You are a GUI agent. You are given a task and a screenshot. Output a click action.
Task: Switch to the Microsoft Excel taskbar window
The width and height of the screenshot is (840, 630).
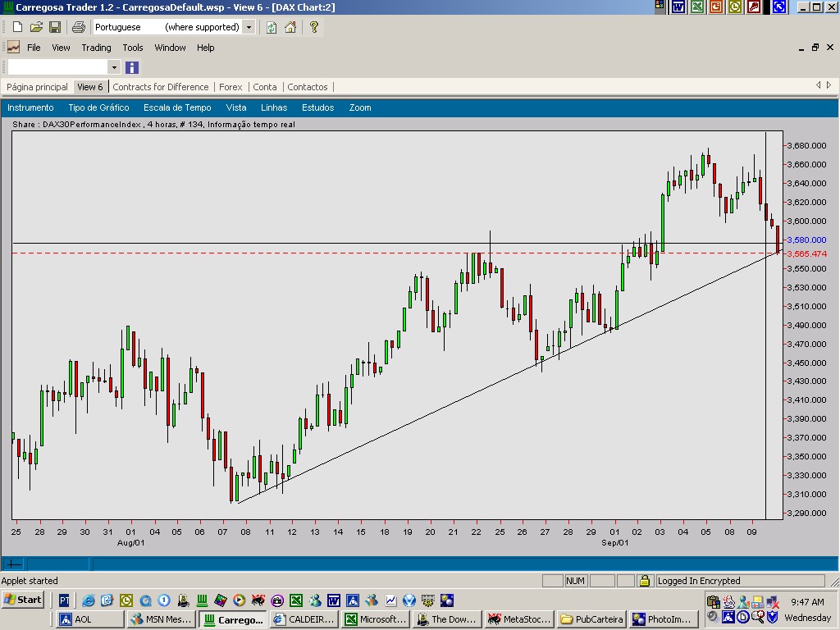(376, 619)
